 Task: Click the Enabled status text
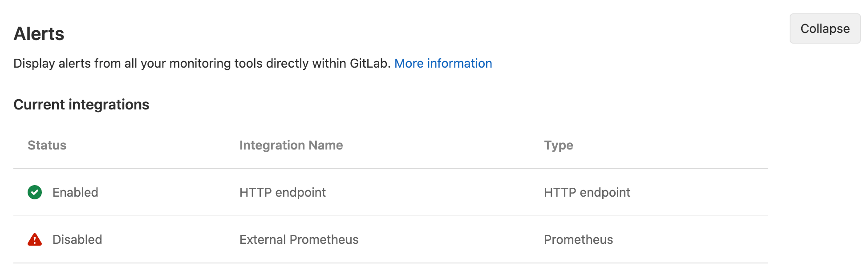click(x=76, y=192)
